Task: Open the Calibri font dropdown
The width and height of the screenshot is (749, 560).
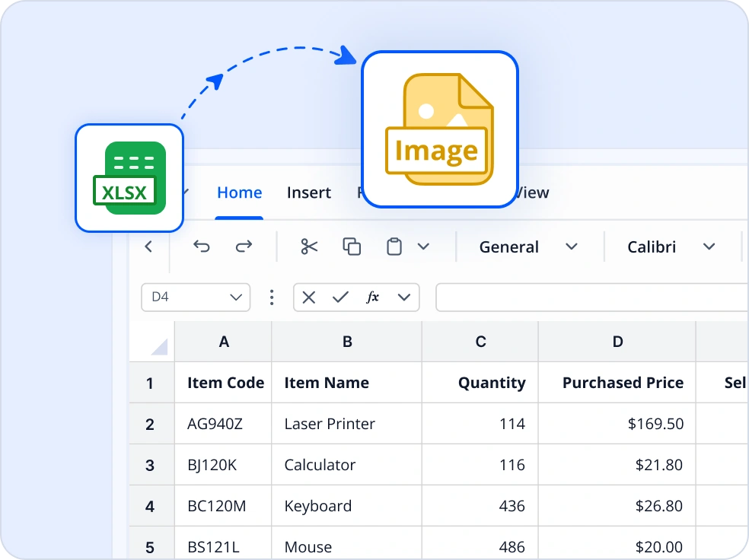Action: tap(671, 247)
